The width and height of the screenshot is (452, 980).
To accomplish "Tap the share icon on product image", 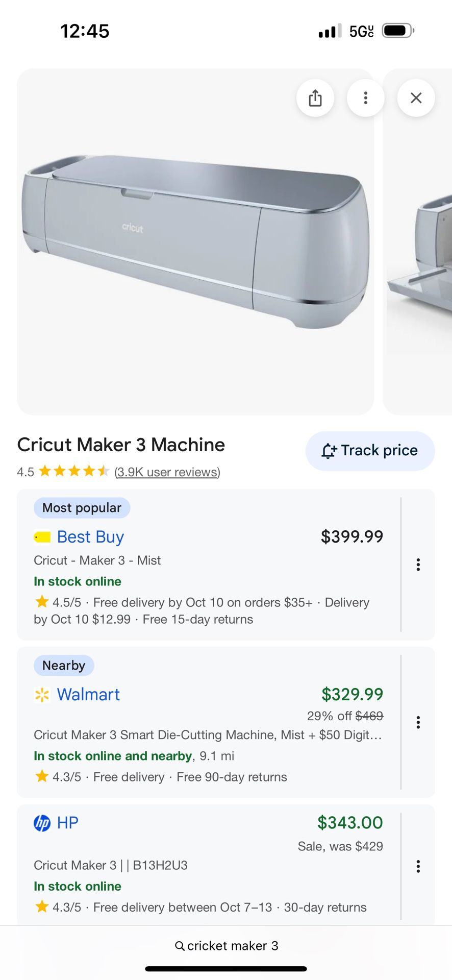I will pos(315,98).
